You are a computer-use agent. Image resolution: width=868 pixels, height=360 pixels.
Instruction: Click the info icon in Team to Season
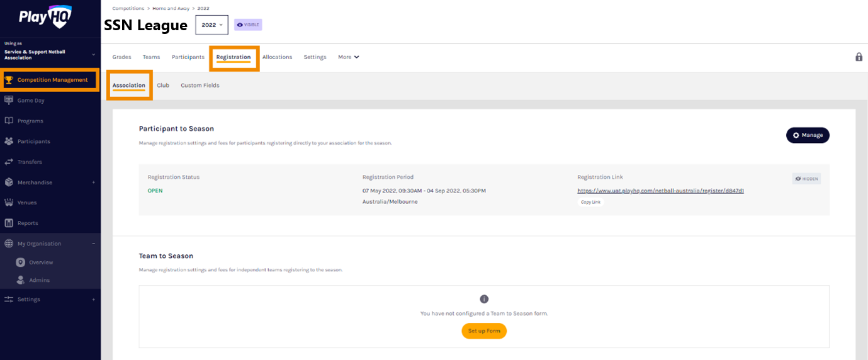coord(483,299)
